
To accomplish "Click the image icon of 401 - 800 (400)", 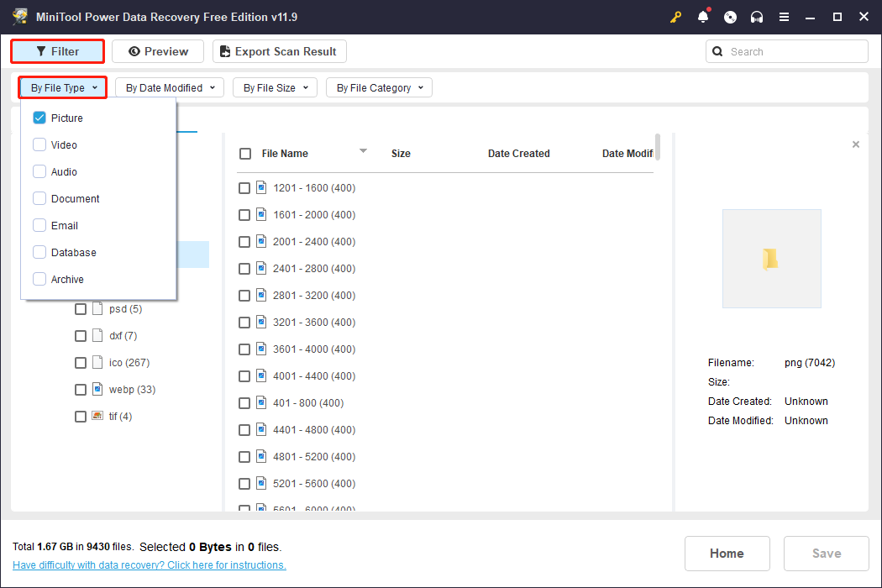I will tap(261, 403).
